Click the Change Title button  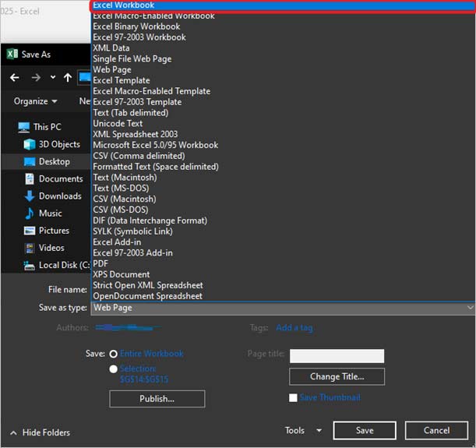pyautogui.click(x=337, y=376)
